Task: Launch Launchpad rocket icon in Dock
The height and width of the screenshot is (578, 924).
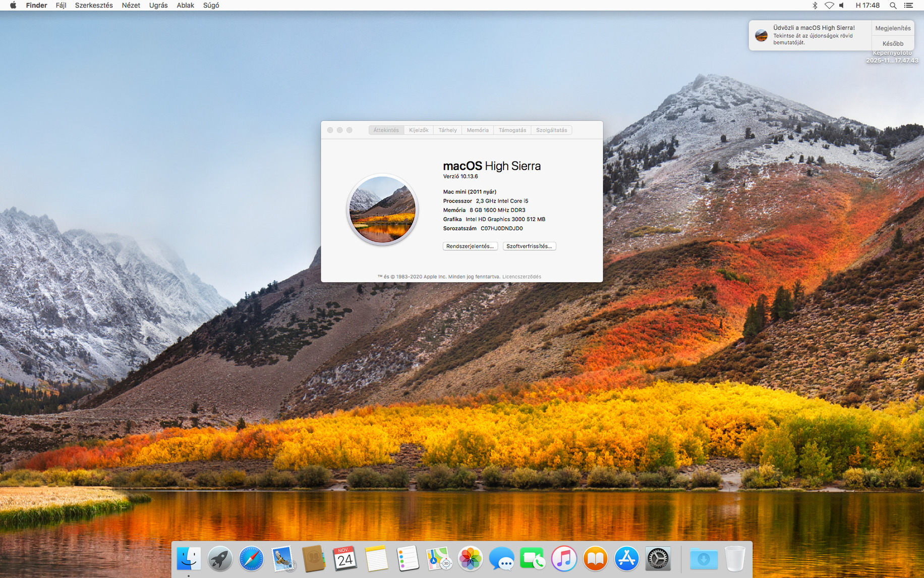Action: 220,559
